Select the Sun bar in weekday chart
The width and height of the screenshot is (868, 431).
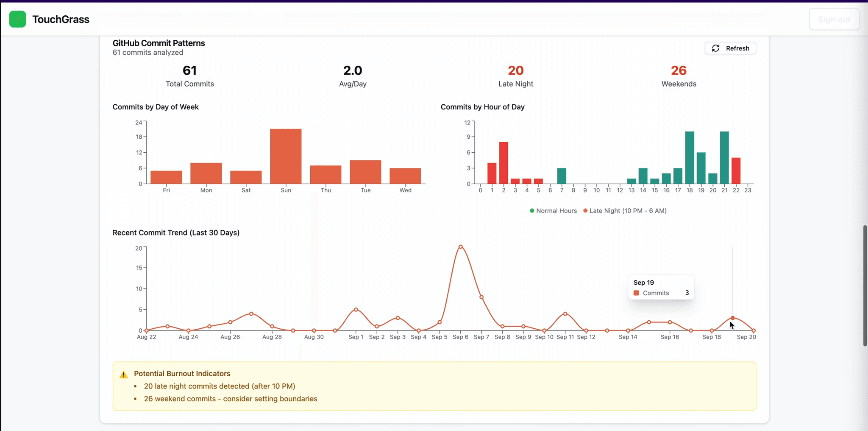[286, 156]
